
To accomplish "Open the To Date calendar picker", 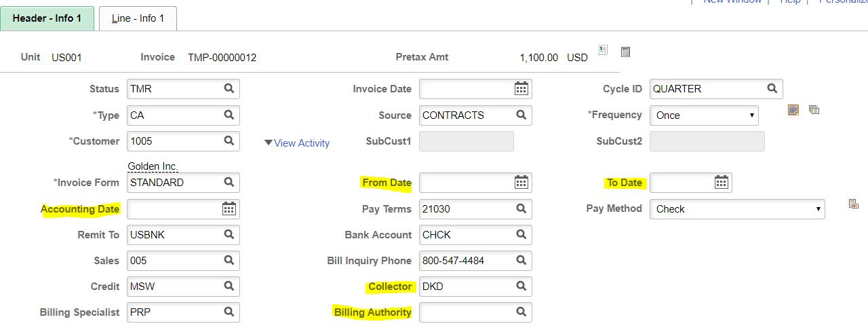I will tap(721, 183).
